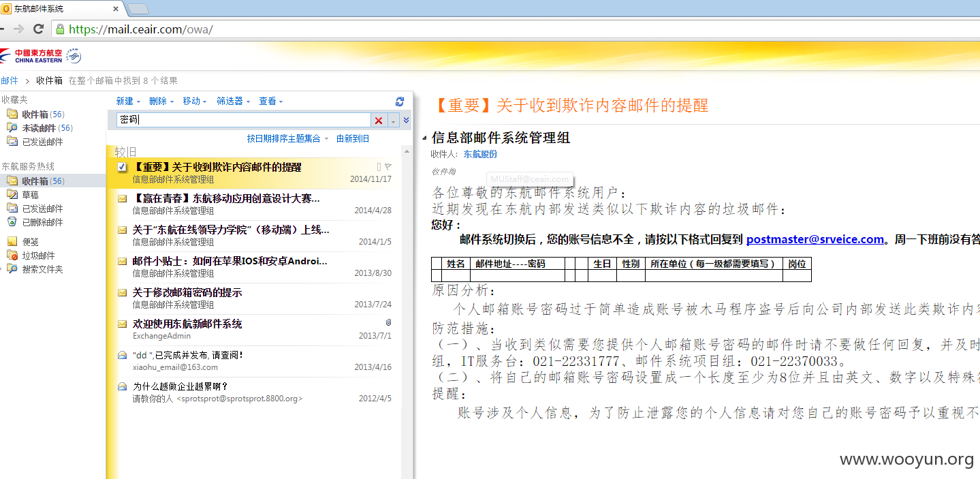
Task: Click the flag icon on the 【重要】 message
Action: [x=388, y=166]
